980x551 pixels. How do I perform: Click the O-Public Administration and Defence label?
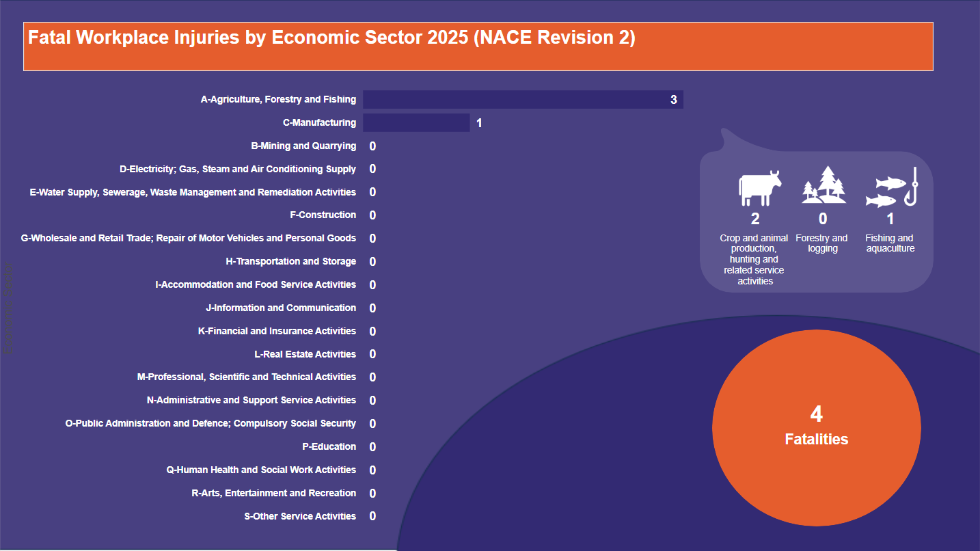210,423
